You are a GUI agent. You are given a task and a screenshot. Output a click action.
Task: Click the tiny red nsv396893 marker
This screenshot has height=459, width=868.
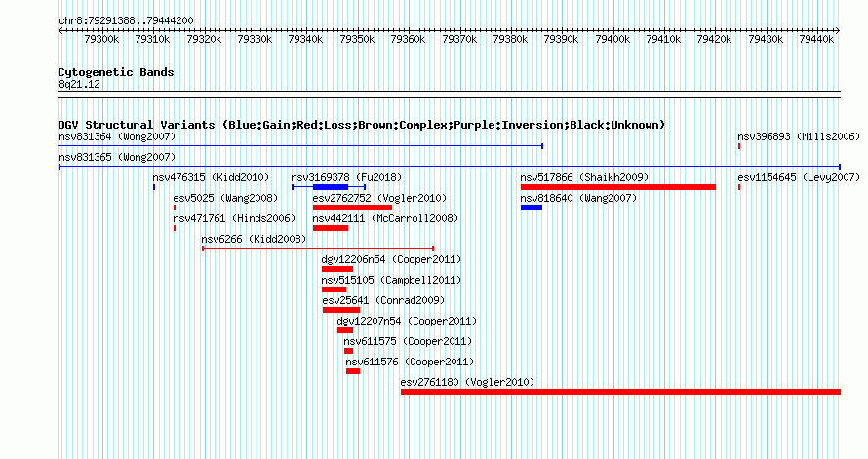(739, 146)
